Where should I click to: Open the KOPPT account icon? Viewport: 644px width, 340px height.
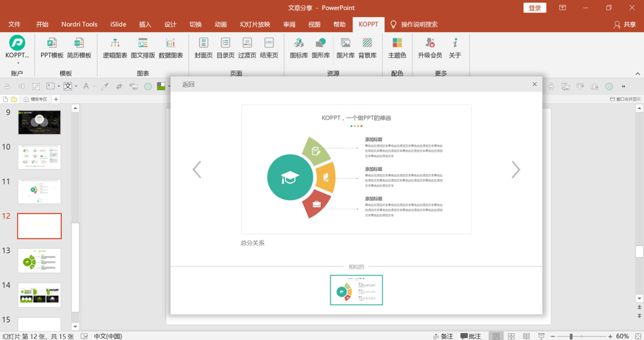[17, 43]
